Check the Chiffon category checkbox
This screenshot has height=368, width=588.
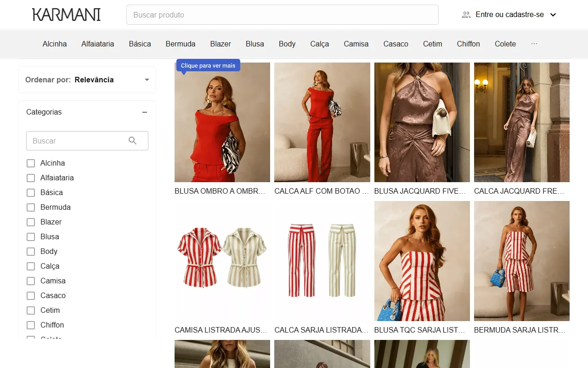[x=31, y=325]
